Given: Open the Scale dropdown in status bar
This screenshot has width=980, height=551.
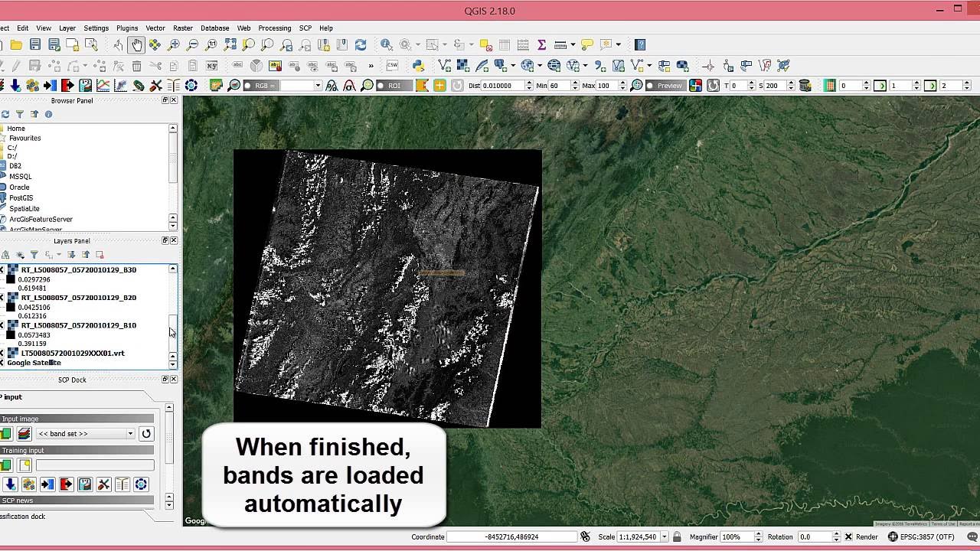Looking at the screenshot, I should tap(664, 537).
